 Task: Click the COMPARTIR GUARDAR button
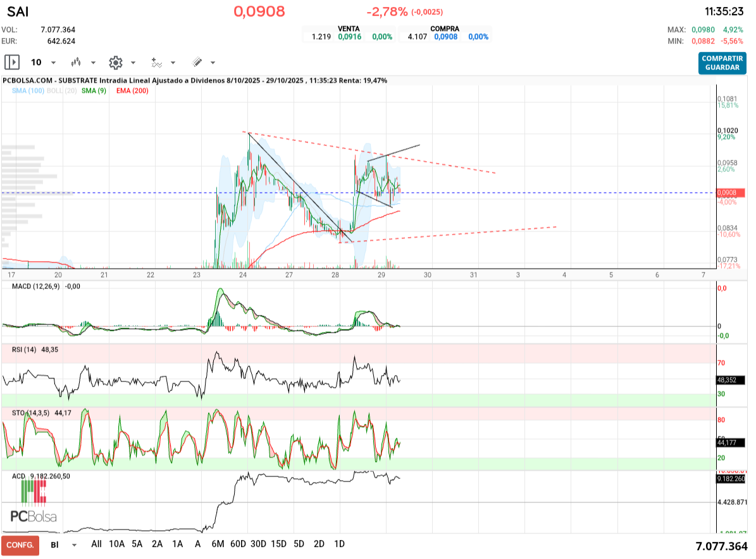click(722, 63)
